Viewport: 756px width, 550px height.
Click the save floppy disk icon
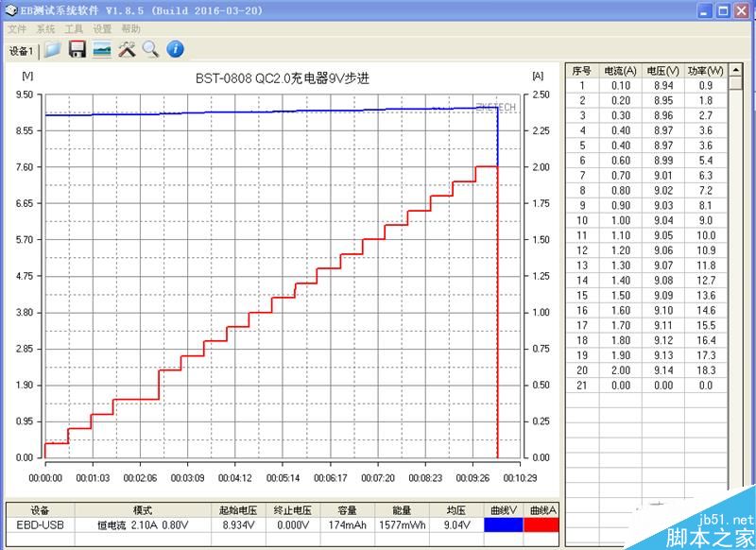click(77, 49)
